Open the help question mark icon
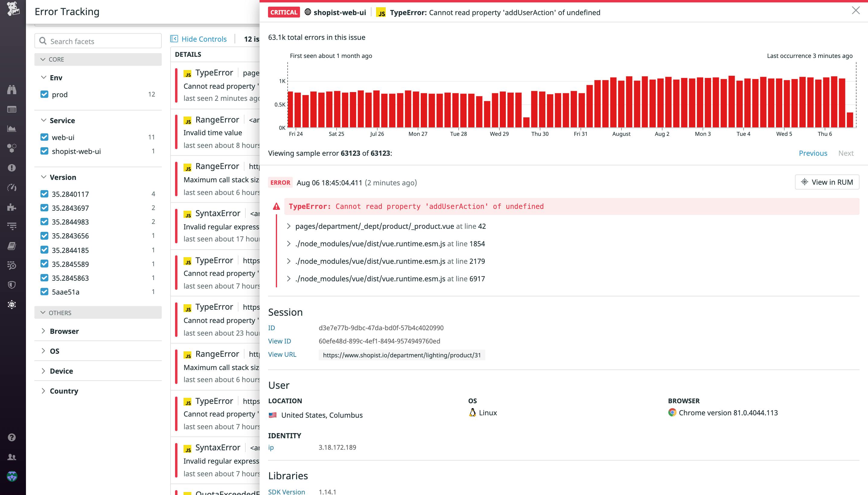868x495 pixels. point(12,437)
